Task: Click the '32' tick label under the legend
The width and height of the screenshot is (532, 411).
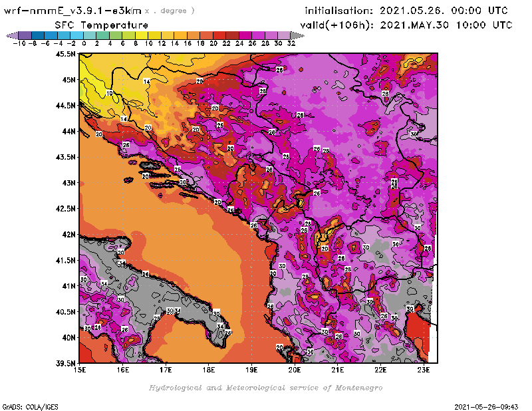Action: [291, 43]
